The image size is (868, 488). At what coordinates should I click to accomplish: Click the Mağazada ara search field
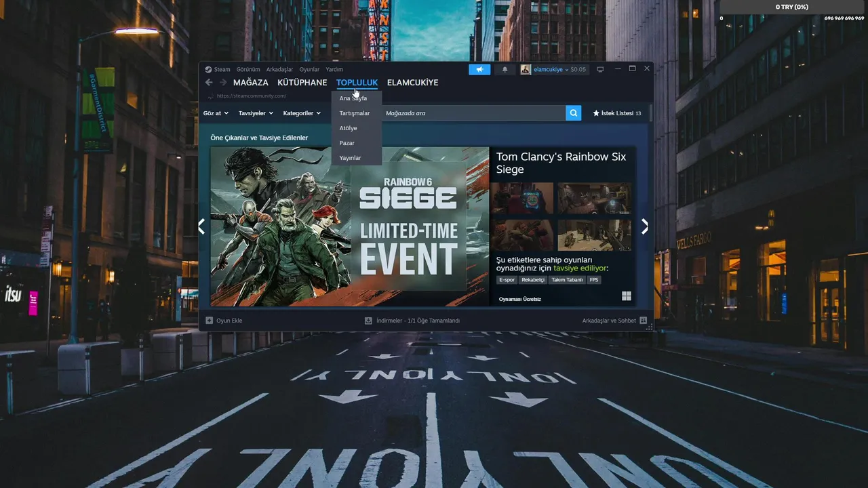(x=473, y=113)
